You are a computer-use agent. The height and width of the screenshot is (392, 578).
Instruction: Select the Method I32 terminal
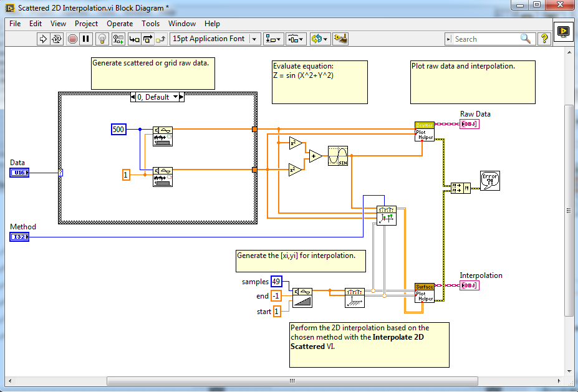tap(19, 237)
